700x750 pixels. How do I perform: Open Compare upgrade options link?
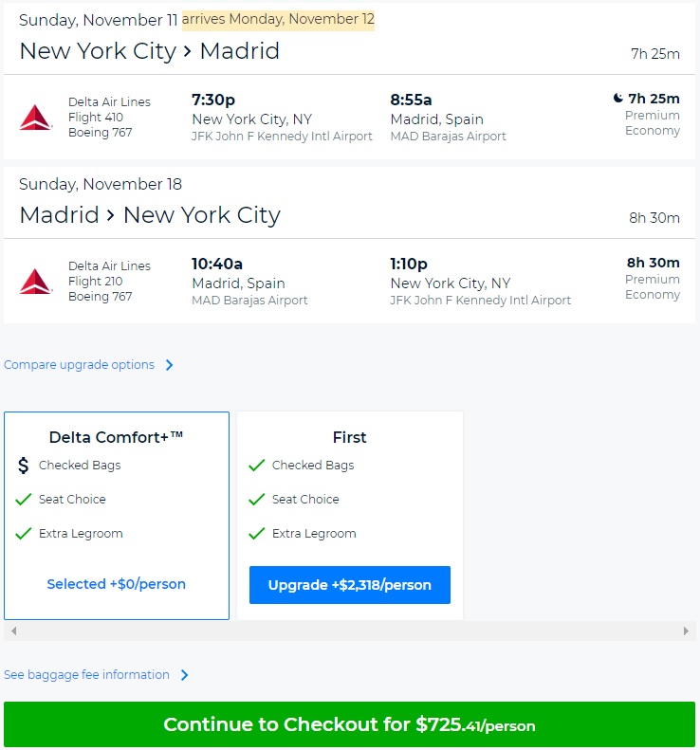tap(79, 365)
